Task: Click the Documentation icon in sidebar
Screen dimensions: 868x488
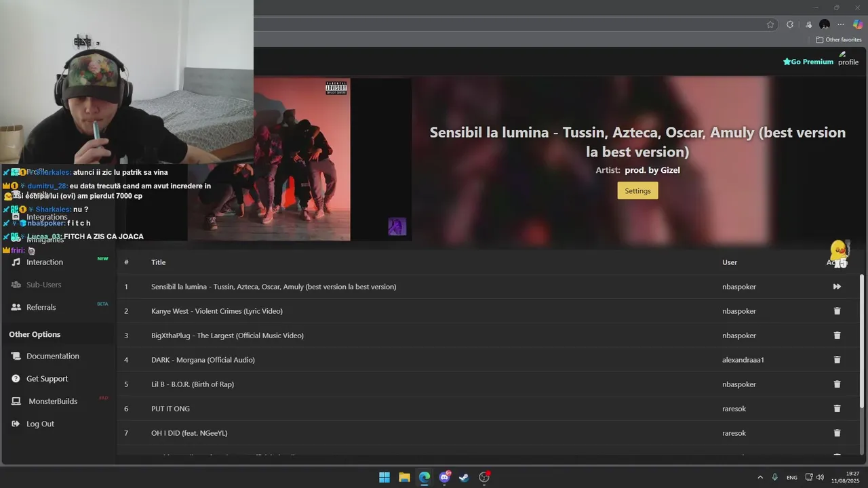Action: [16, 356]
